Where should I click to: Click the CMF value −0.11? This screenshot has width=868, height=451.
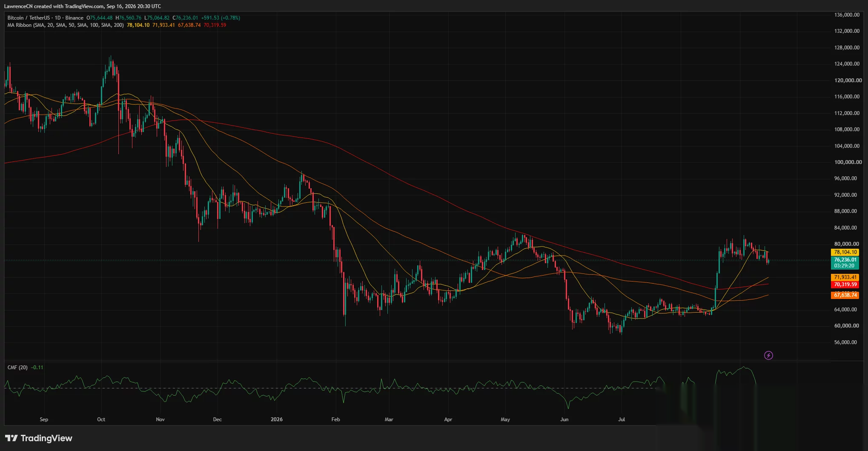click(37, 368)
